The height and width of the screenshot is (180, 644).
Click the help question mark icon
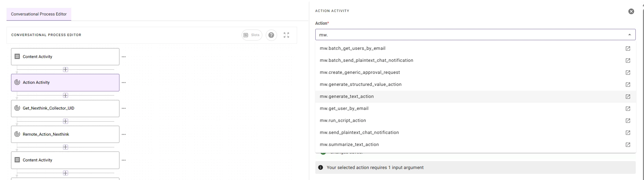pos(271,35)
